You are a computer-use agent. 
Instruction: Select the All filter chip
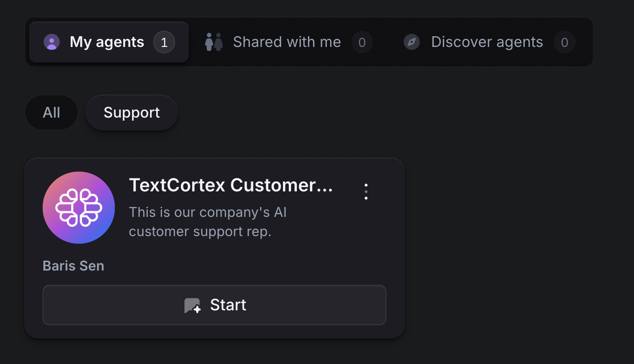51,113
